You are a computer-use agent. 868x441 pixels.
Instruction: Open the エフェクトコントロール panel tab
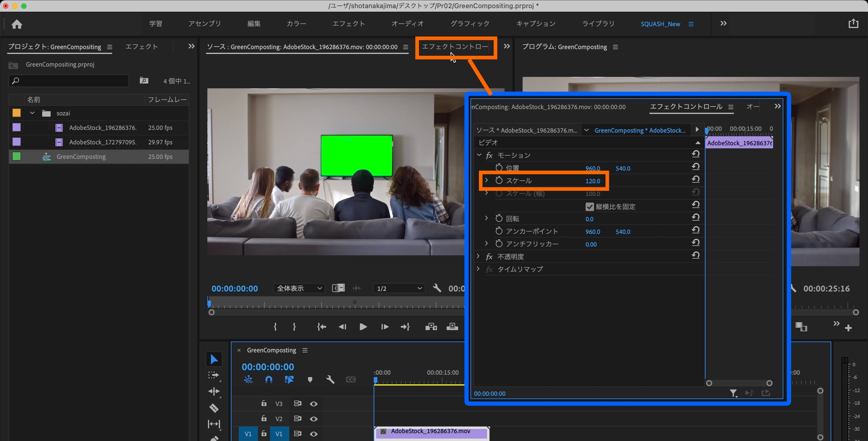point(455,47)
